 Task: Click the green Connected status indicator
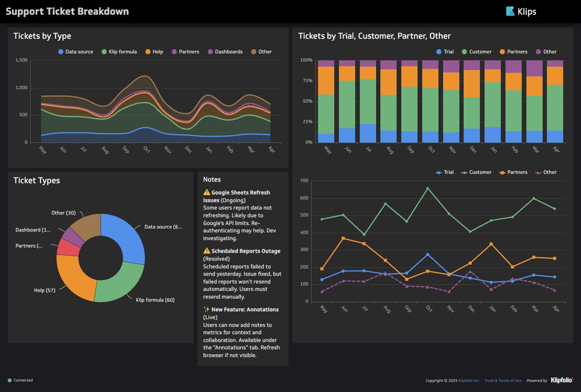pos(10,380)
